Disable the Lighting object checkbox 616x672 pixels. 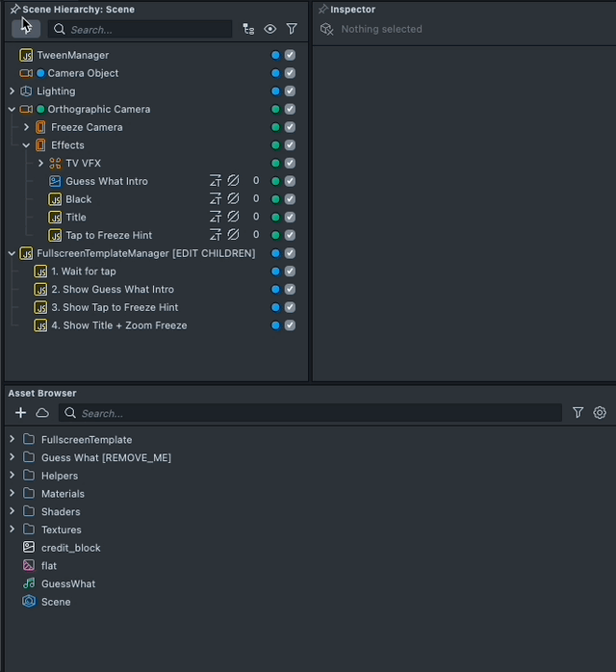[x=290, y=91]
